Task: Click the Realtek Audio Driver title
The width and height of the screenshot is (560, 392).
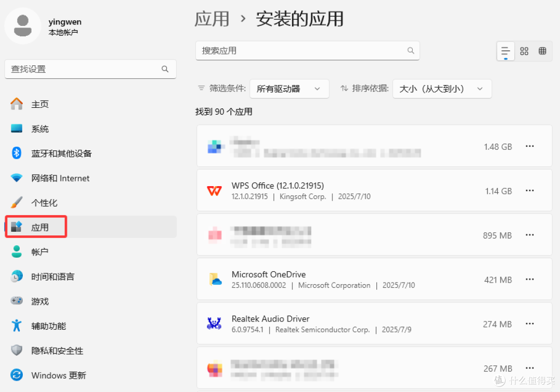Action: point(270,319)
